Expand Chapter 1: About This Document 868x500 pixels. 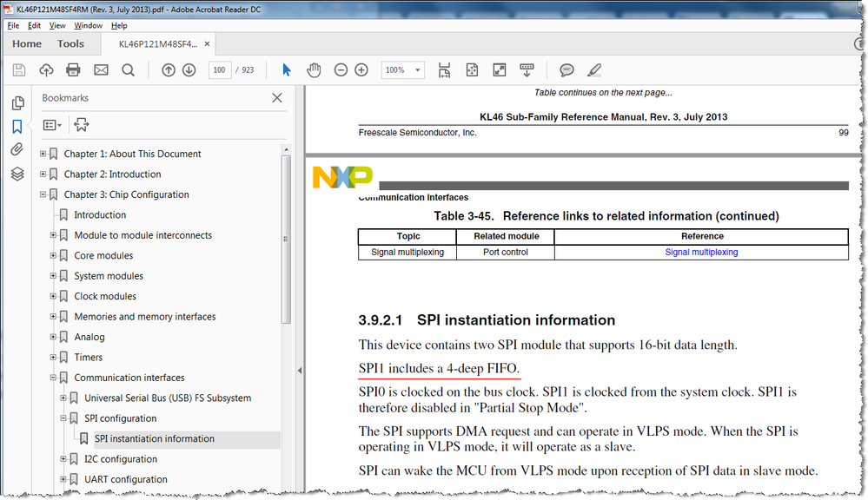pos(43,154)
